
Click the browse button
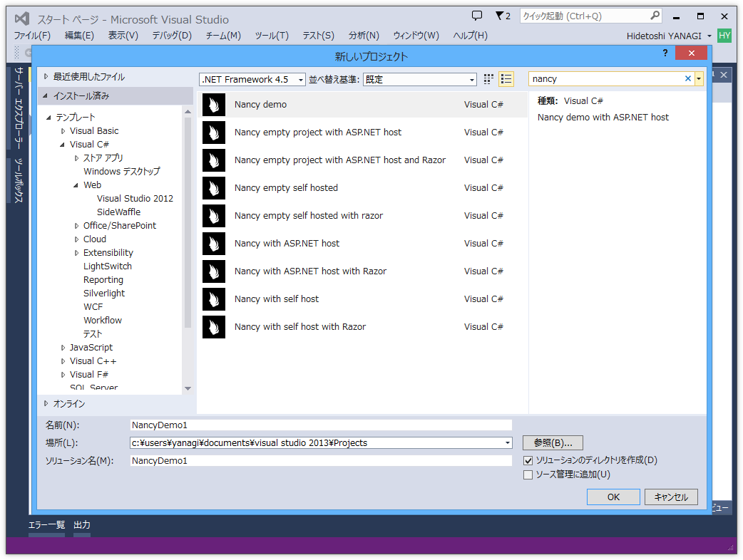pos(553,443)
